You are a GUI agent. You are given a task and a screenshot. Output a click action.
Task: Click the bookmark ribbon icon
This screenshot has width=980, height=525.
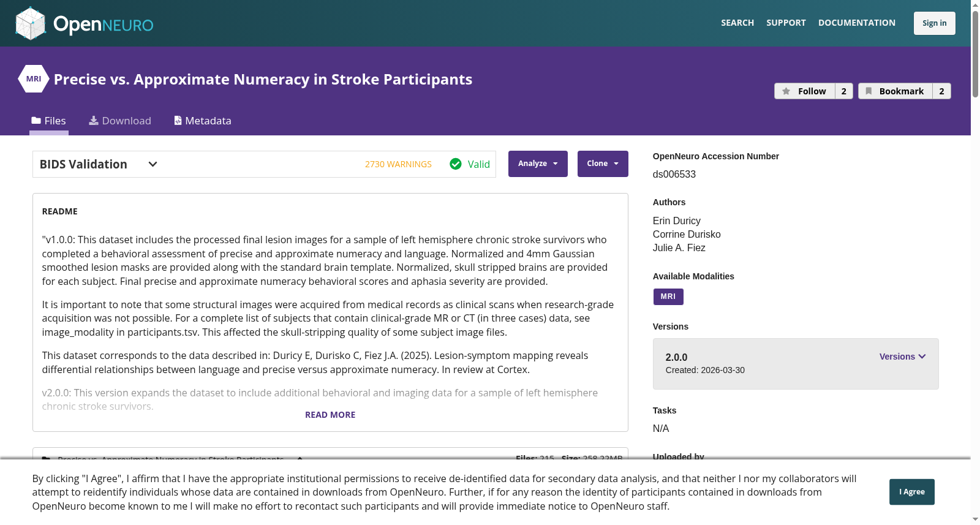click(x=869, y=91)
